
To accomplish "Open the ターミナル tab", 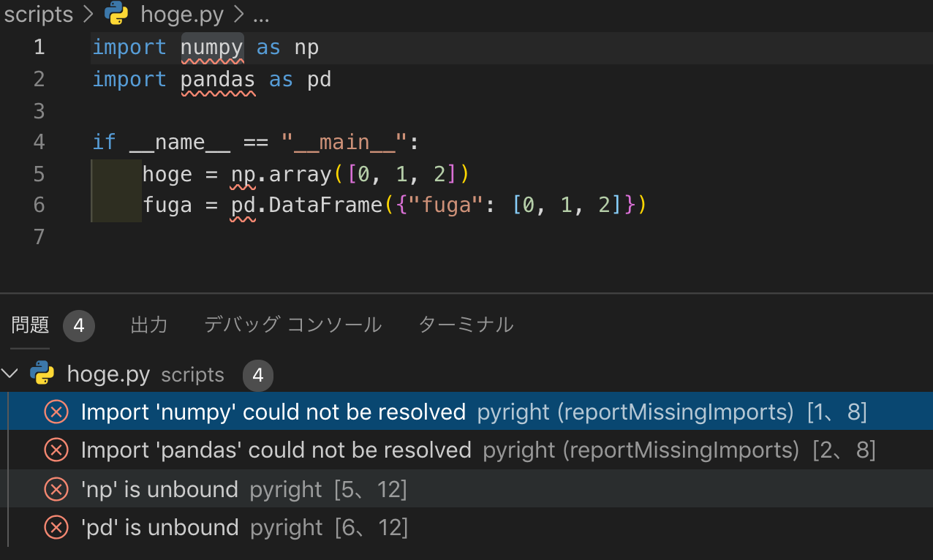I will pyautogui.click(x=466, y=325).
